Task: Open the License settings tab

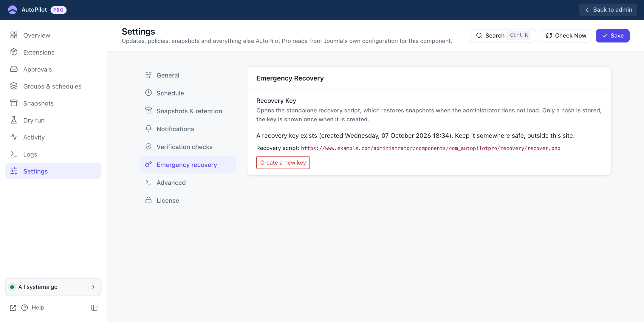Action: pyautogui.click(x=188, y=200)
